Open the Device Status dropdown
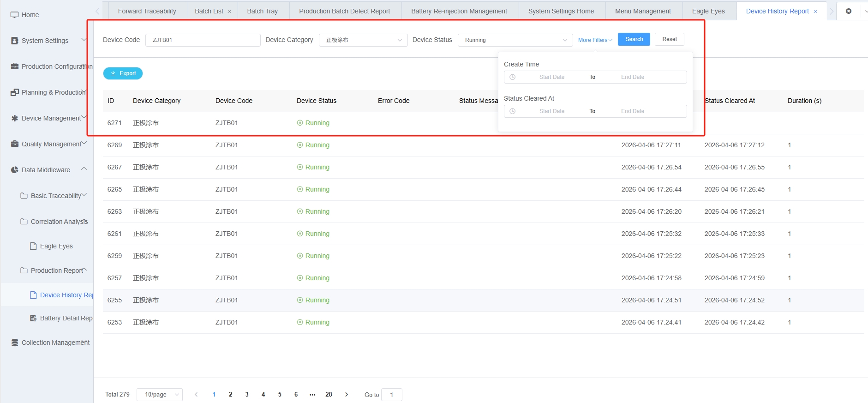The image size is (868, 403). (x=515, y=40)
